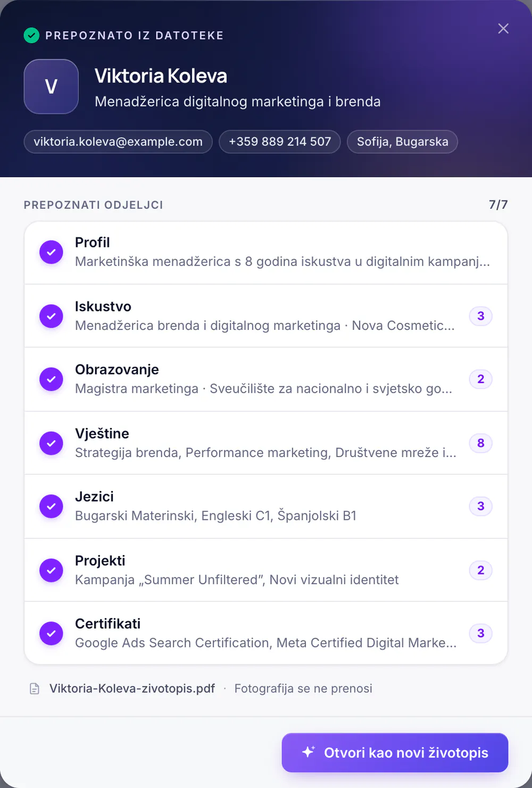Select the Iskustvo section title
Screen dimensions: 532x788
(103, 306)
